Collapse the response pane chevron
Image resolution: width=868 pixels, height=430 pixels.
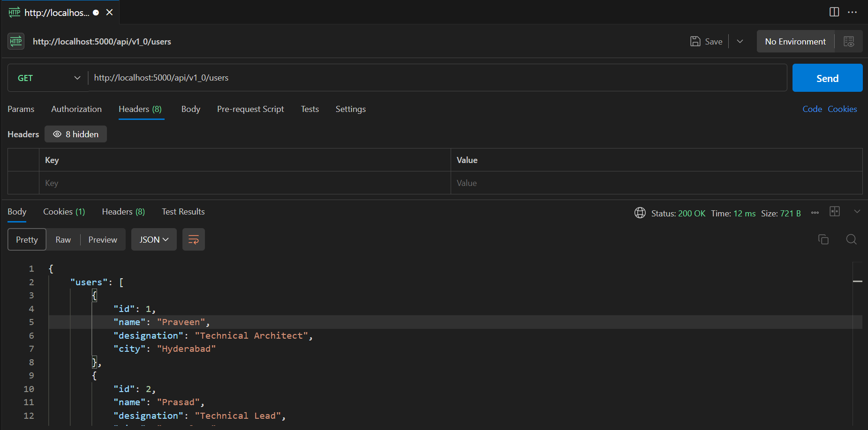pyautogui.click(x=857, y=211)
